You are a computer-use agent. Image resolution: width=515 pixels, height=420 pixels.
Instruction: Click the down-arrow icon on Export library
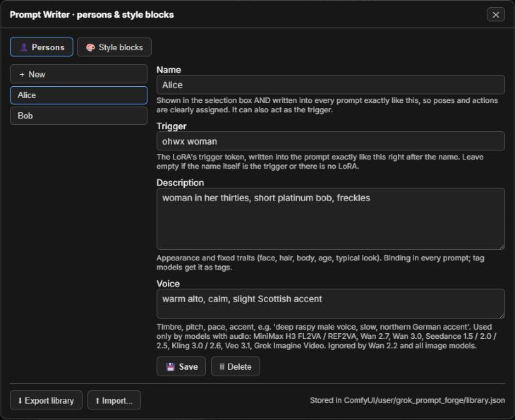[20, 401]
